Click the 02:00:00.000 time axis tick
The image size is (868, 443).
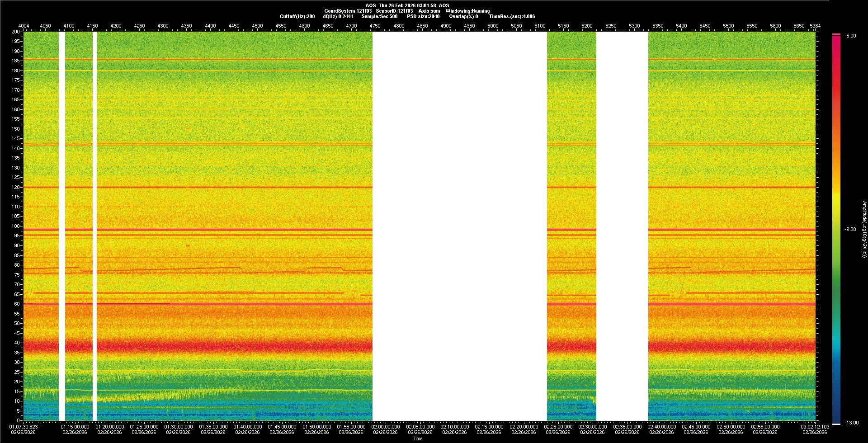(x=386, y=427)
